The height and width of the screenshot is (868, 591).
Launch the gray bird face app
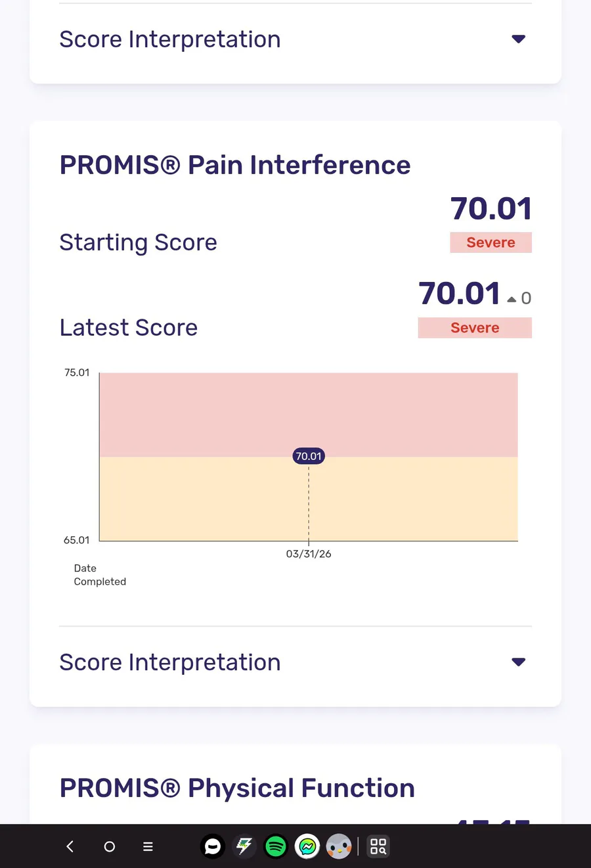click(339, 846)
